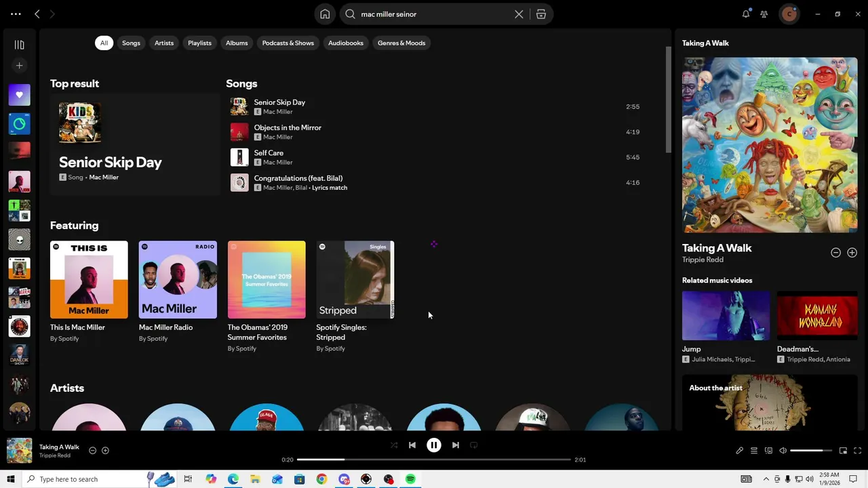Play Congratulations (feat. Bilal) song row
The image size is (868, 488).
435,182
